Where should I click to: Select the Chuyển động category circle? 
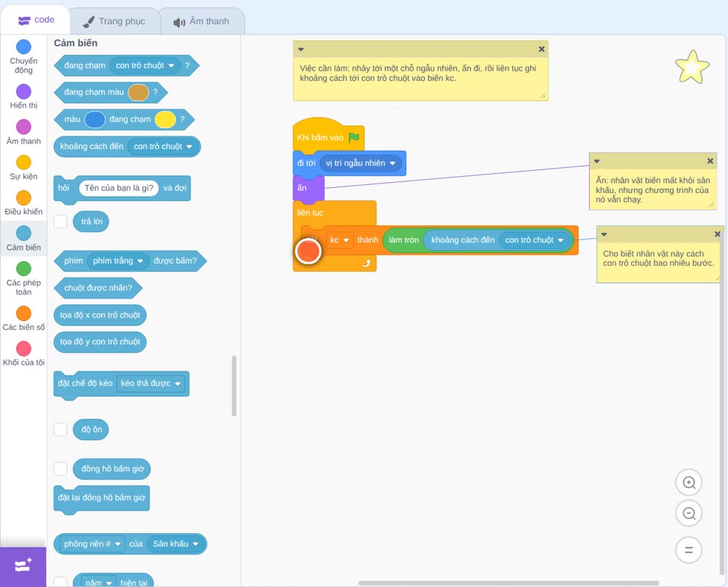pyautogui.click(x=24, y=47)
